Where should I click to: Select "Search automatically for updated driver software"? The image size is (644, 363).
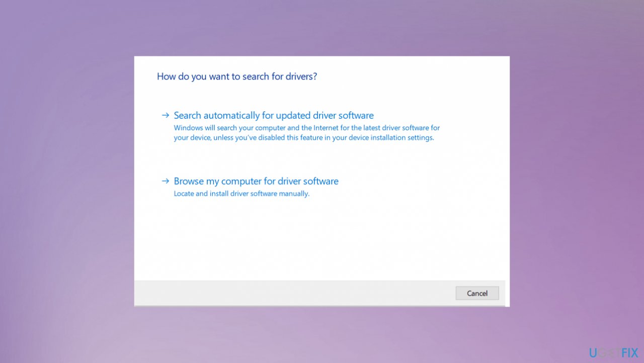274,115
